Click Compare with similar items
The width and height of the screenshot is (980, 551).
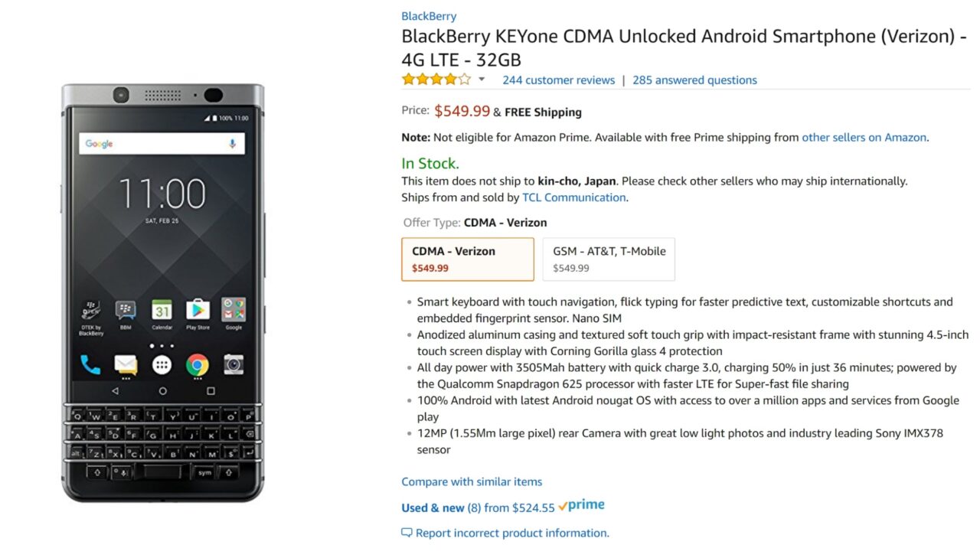472,482
